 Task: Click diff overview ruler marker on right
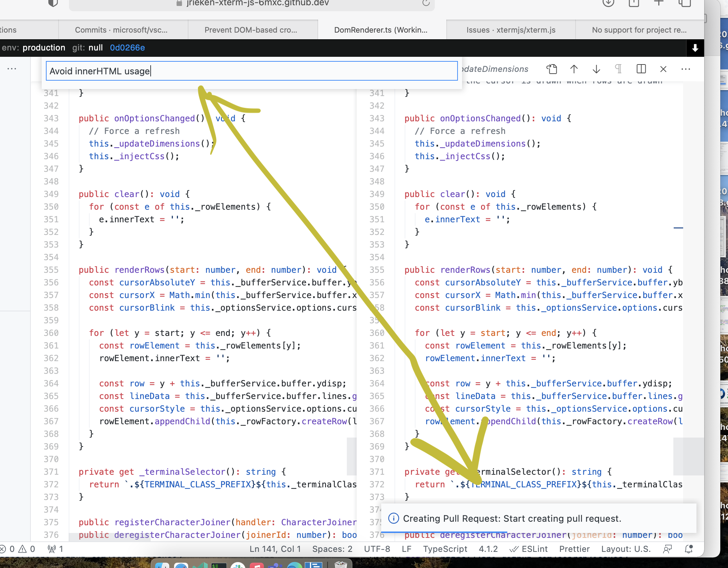(x=678, y=228)
